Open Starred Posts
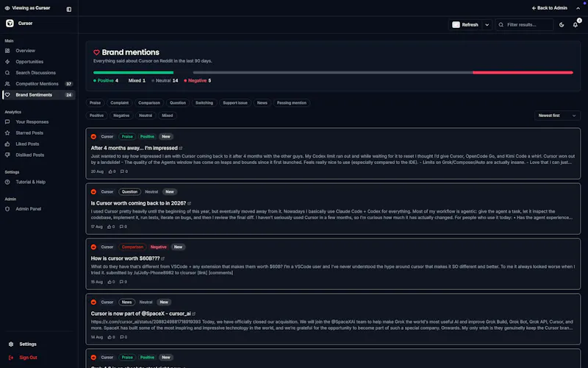The height and width of the screenshot is (368, 588). (39, 133)
